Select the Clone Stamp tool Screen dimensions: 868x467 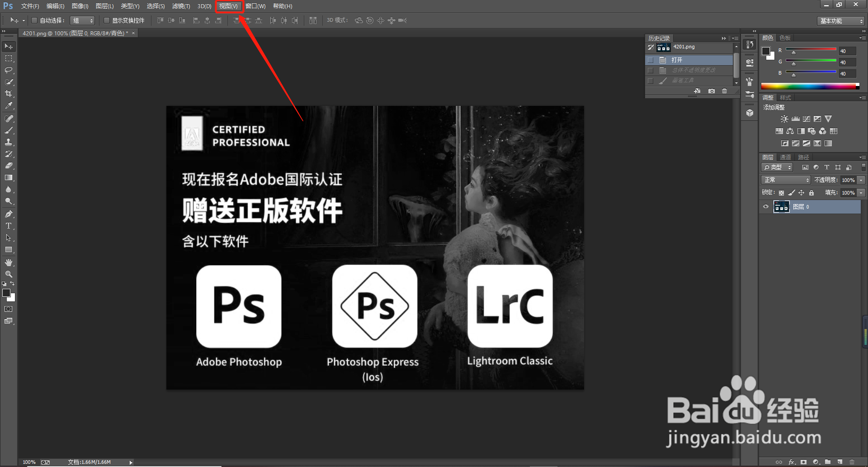pos(9,142)
